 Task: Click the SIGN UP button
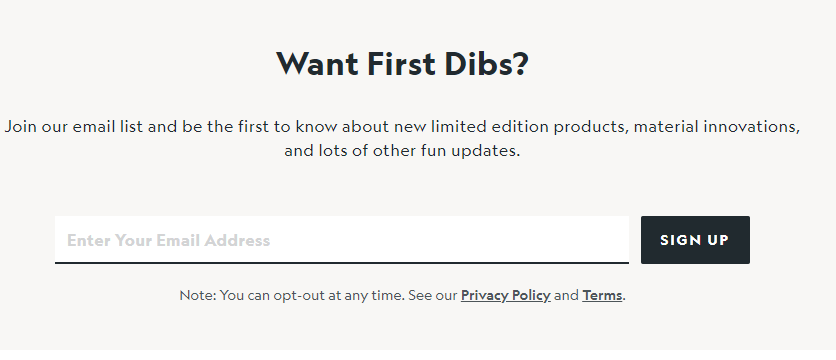point(695,240)
